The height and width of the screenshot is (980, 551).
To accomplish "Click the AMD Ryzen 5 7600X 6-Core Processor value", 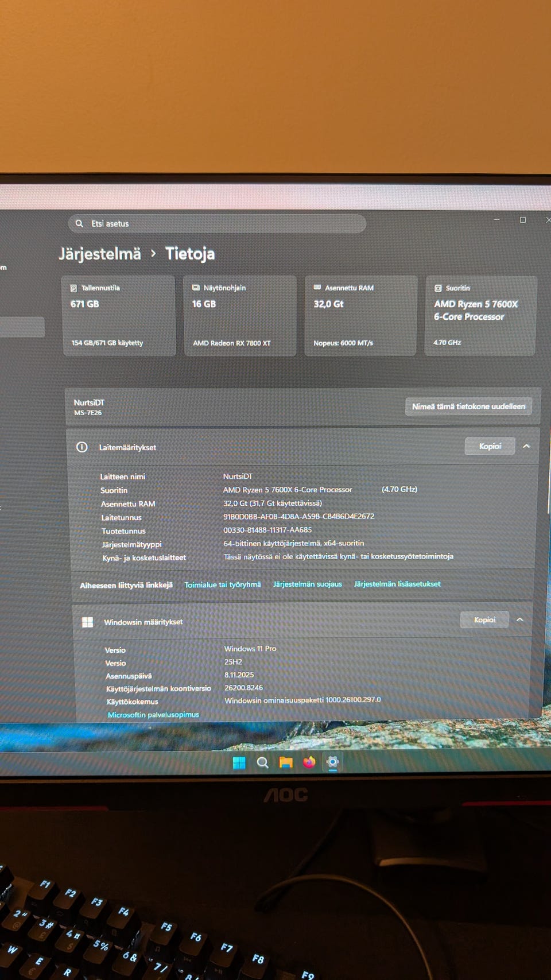I will click(288, 490).
